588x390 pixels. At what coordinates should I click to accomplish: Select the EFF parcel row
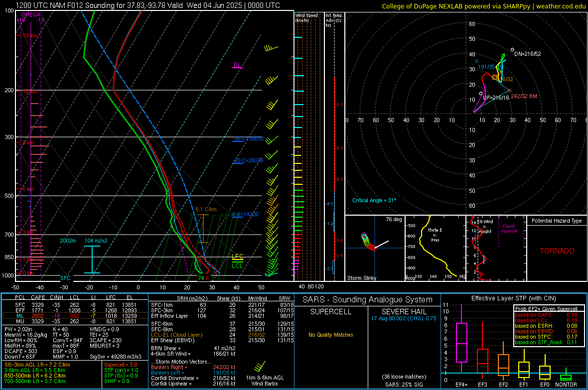pyautogui.click(x=75, y=310)
